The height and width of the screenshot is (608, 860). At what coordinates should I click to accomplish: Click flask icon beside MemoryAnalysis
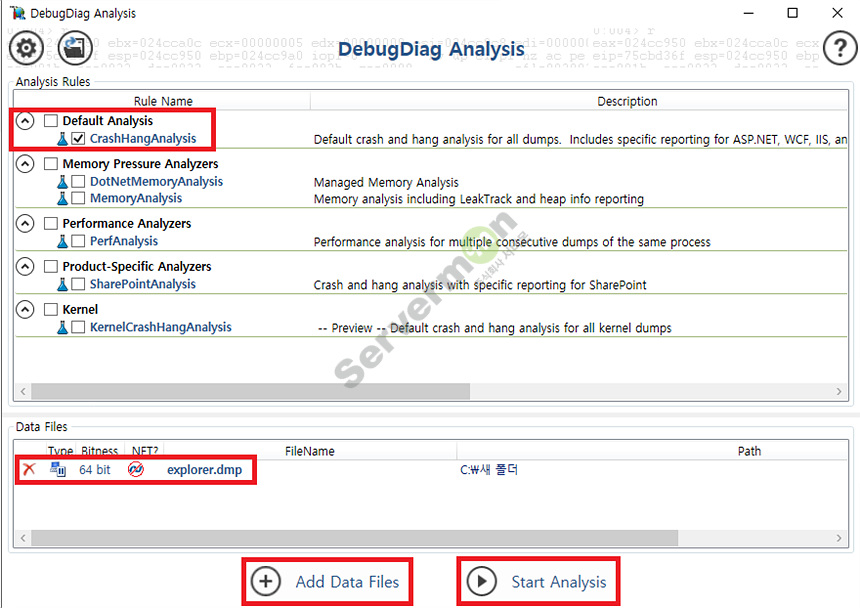point(63,198)
